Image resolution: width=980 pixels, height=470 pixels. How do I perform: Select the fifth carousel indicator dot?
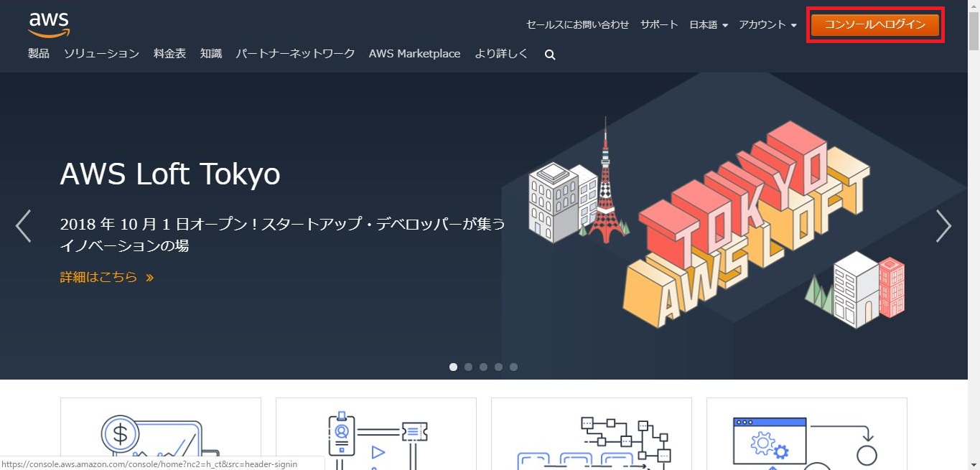click(513, 367)
